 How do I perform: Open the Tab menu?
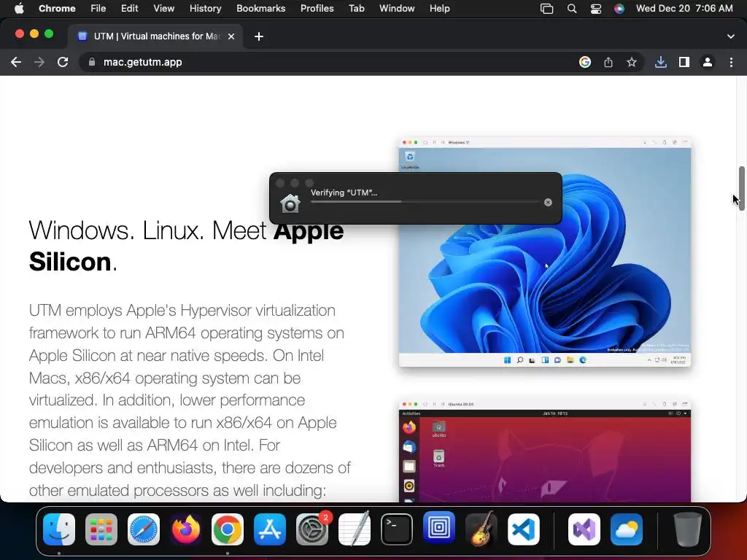[x=356, y=9]
